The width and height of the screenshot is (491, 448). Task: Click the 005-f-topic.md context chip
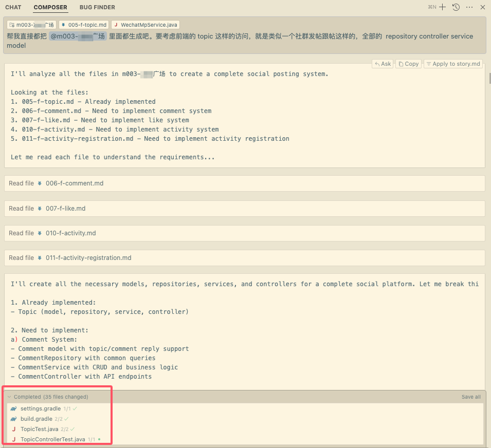84,25
